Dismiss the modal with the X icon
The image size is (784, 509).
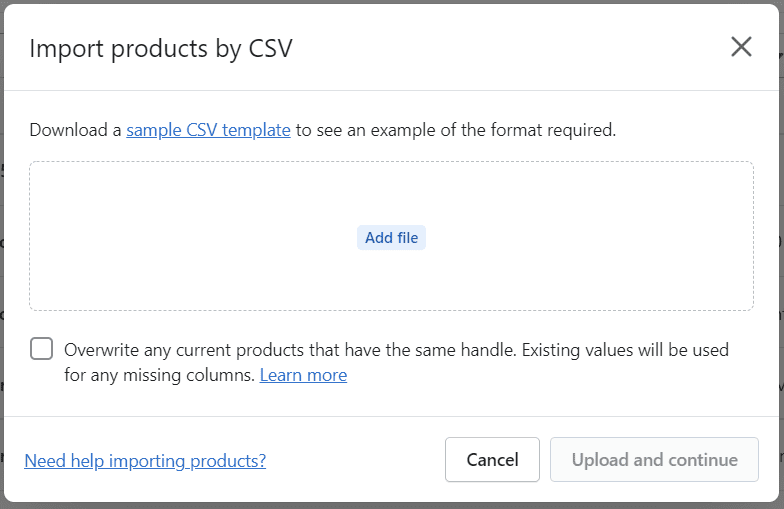[x=741, y=47]
